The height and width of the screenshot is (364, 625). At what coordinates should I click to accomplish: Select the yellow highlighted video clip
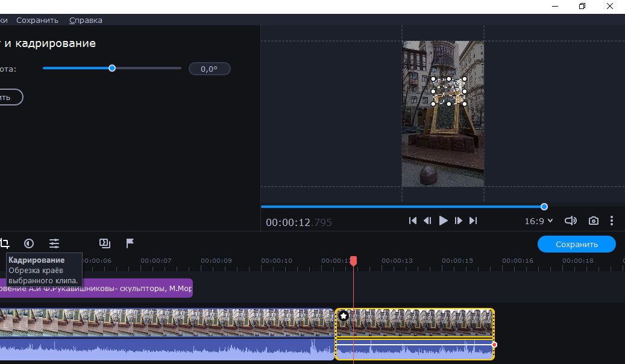tap(415, 322)
